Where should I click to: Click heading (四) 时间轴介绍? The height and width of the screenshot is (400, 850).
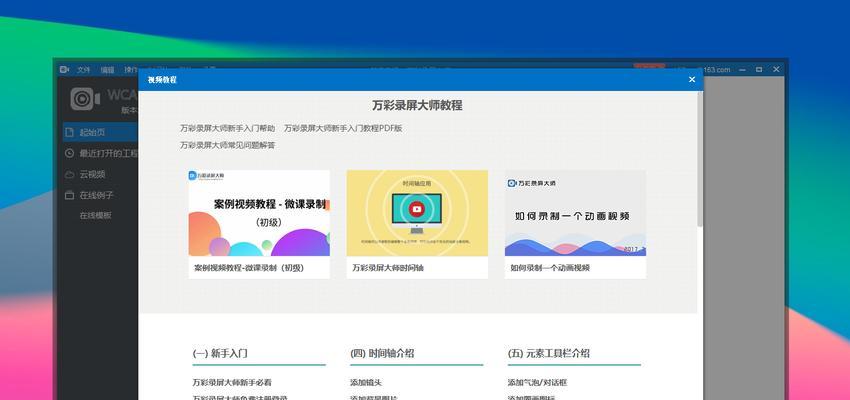(382, 353)
